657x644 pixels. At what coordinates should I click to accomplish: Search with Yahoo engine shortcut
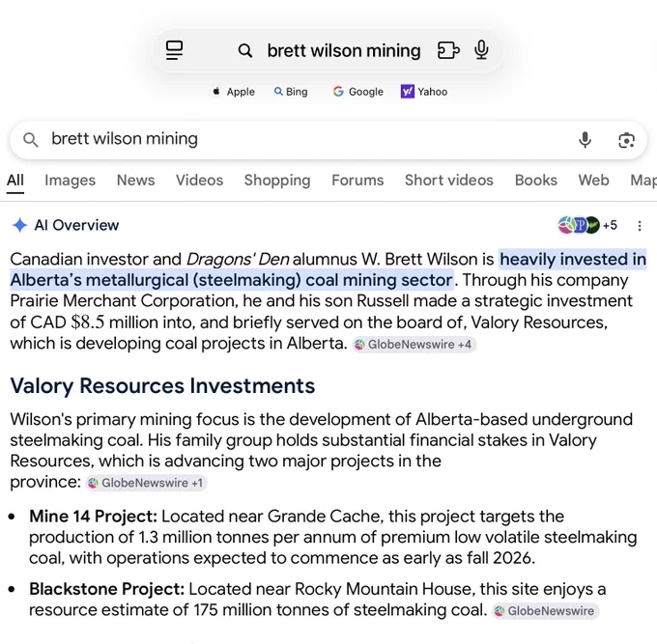point(424,92)
